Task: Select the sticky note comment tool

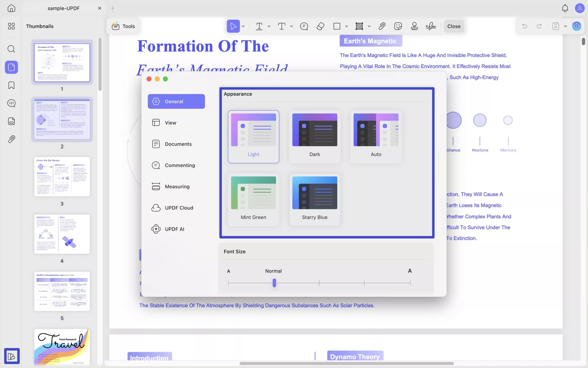Action: pyautogui.click(x=304, y=26)
